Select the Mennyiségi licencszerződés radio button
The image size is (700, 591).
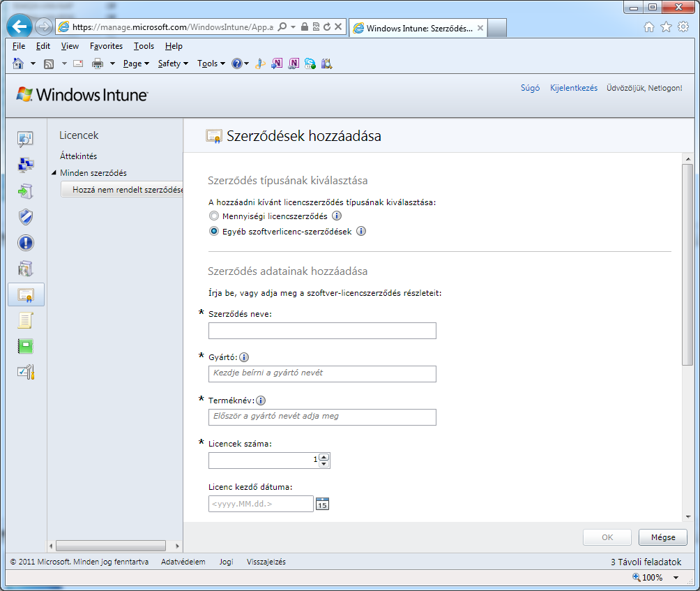tap(214, 216)
